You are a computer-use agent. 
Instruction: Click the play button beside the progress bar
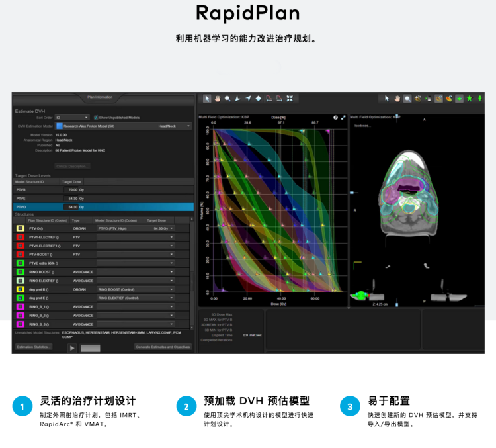pos(72,348)
